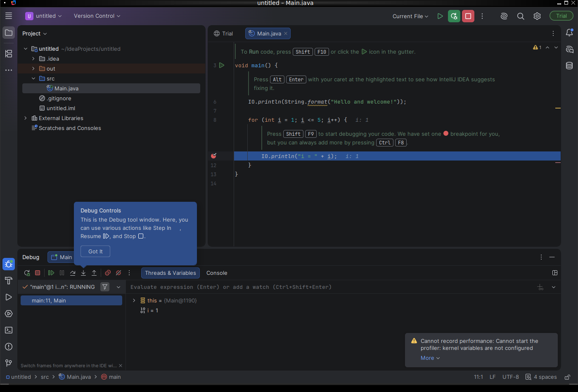Open the main hamburger menu

click(x=9, y=16)
